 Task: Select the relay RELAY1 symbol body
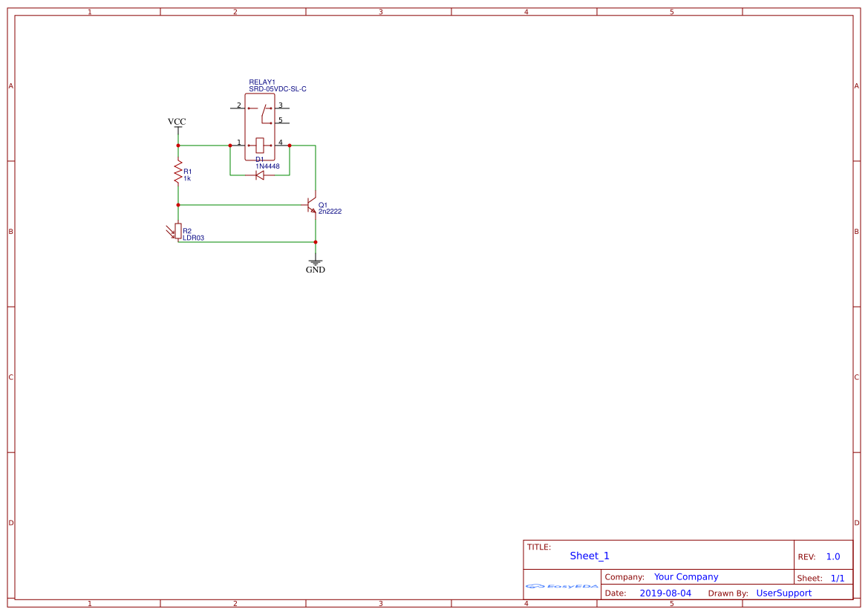point(260,127)
